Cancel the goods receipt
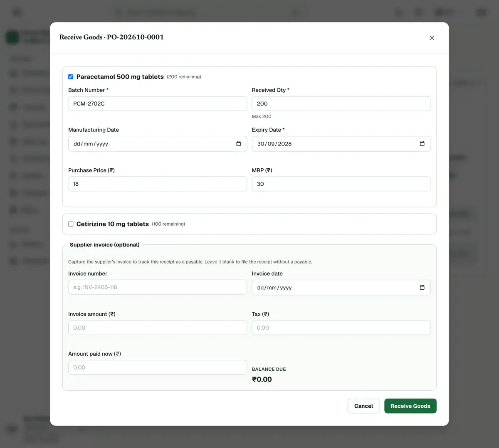Image resolution: width=499 pixels, height=448 pixels. (x=363, y=406)
